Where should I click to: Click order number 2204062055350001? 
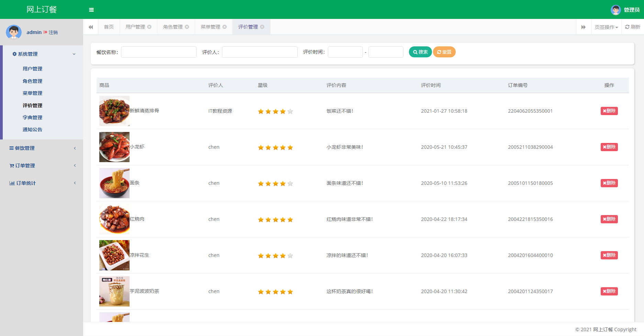tap(530, 111)
